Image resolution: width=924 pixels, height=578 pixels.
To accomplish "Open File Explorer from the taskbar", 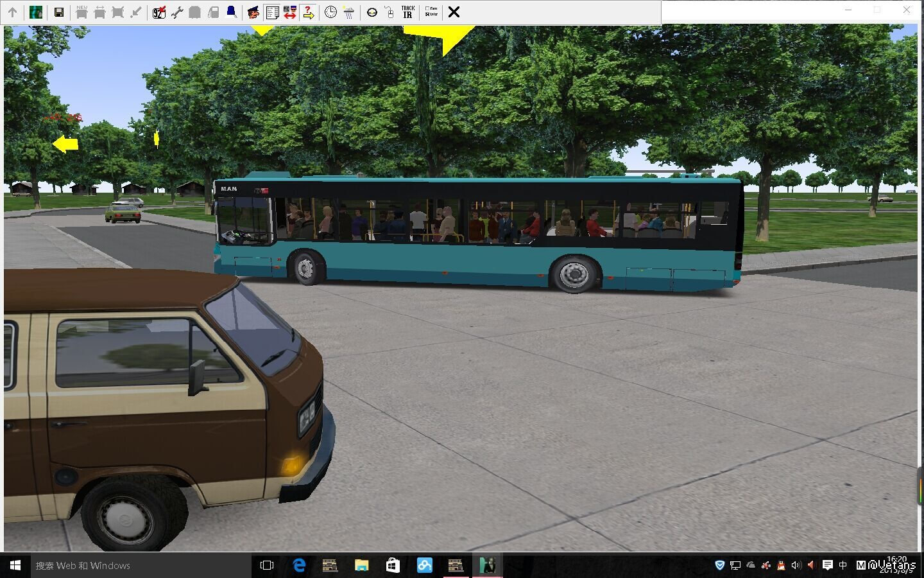I will (362, 565).
